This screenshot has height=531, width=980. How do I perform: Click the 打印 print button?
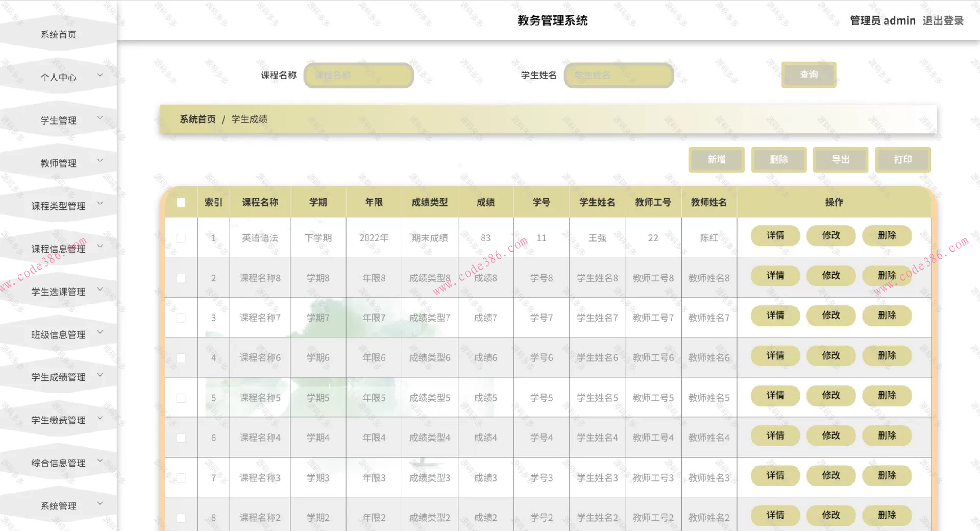902,159
